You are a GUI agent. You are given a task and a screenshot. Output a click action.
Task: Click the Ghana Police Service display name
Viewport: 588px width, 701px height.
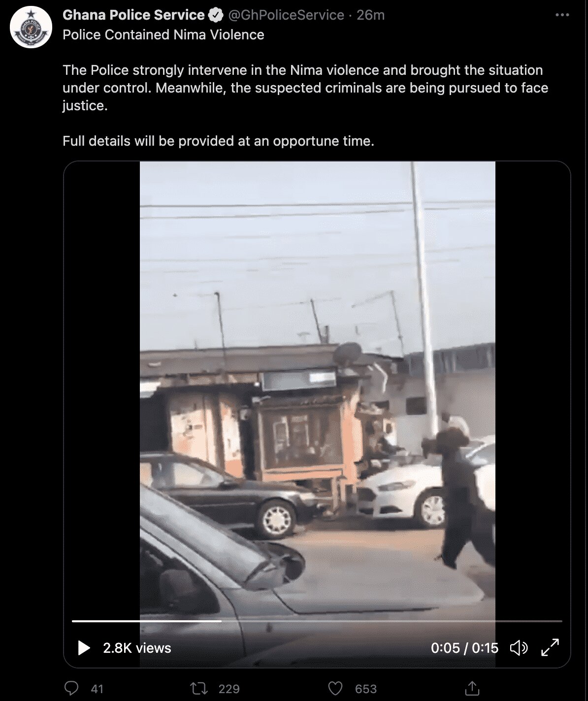pos(133,15)
